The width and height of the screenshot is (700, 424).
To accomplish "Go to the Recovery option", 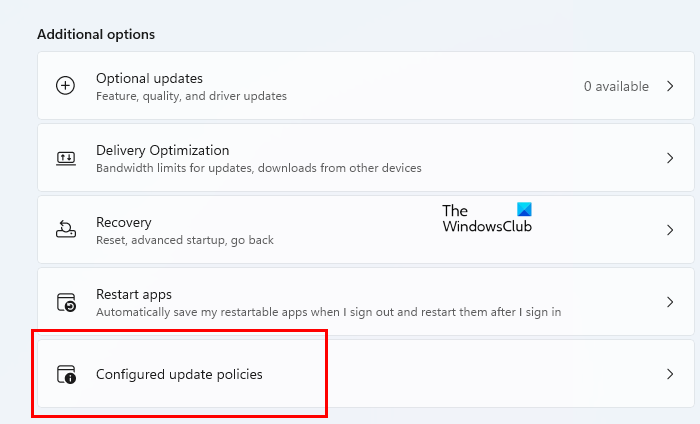I will click(123, 222).
